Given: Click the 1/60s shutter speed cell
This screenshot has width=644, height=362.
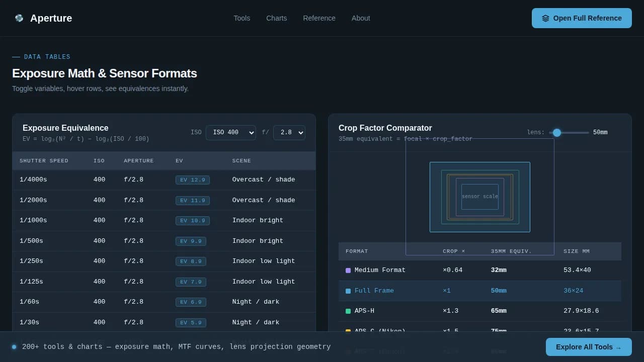Looking at the screenshot, I should 29,302.
